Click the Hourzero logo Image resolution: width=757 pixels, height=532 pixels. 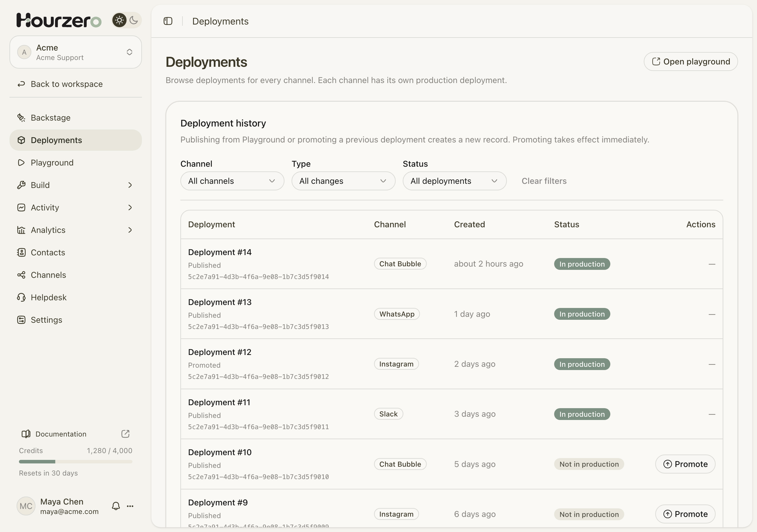59,20
